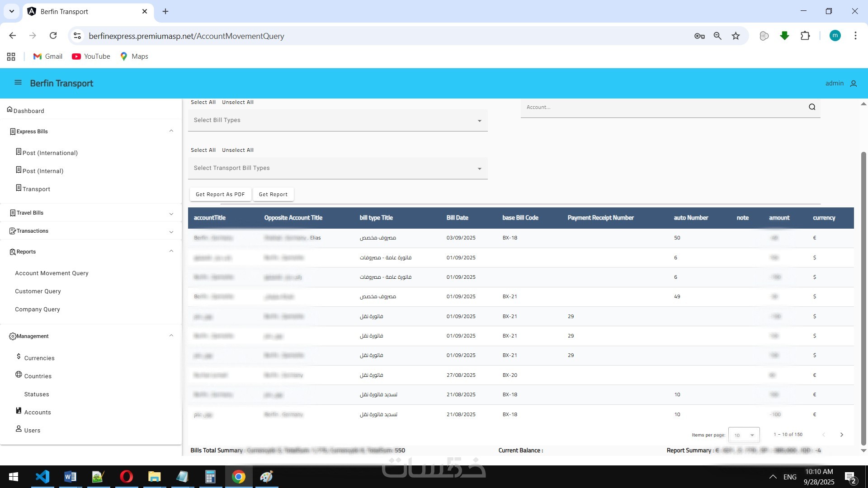This screenshot has width=868, height=488.
Task: Go to the next page of results
Action: coord(842,435)
